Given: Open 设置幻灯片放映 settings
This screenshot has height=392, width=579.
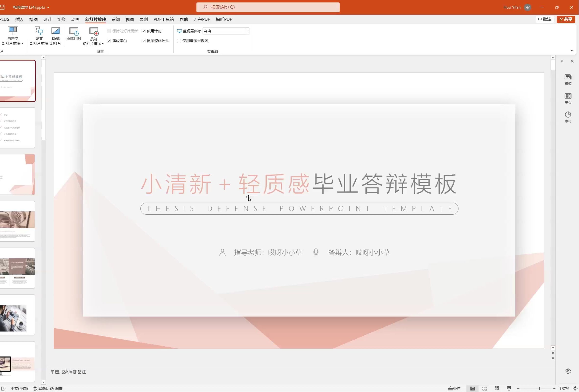Looking at the screenshot, I should 39,36.
